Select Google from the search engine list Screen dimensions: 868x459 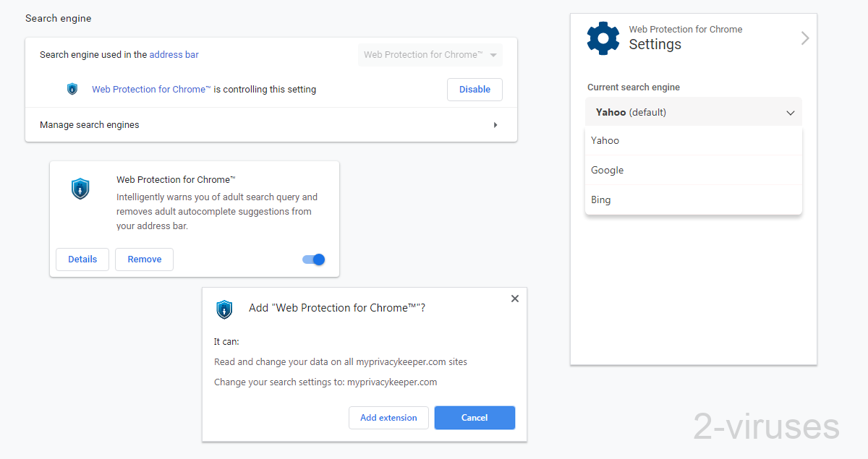[x=607, y=170]
